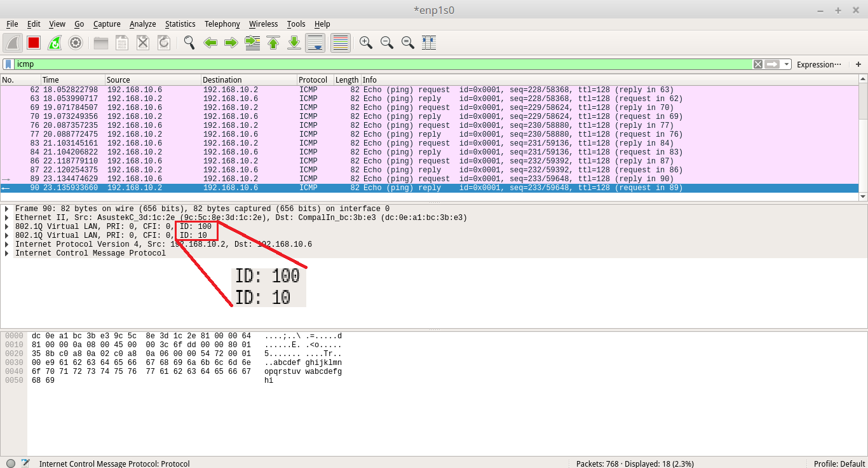Open the Telephony menu

coord(222,24)
